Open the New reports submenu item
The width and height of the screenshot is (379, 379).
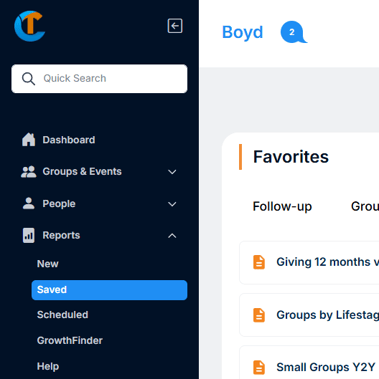pos(48,264)
